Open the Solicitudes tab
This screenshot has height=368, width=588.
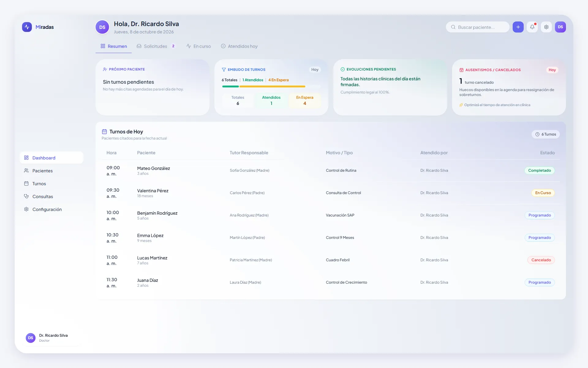(156, 46)
